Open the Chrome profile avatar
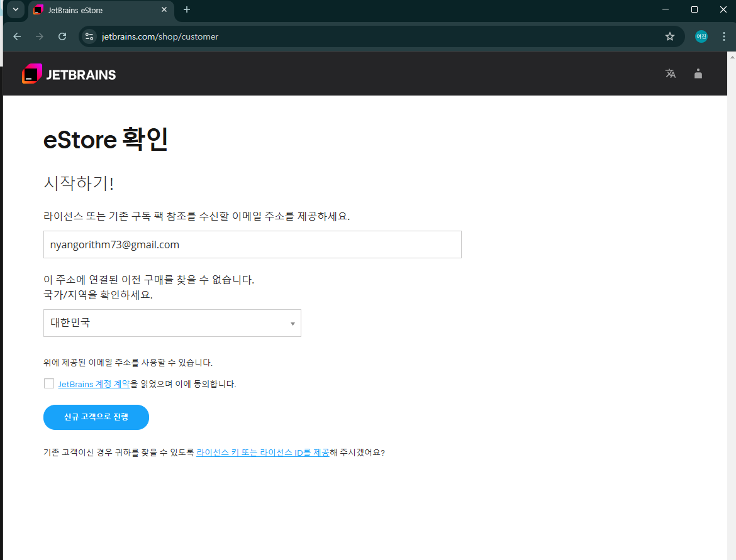 (701, 36)
